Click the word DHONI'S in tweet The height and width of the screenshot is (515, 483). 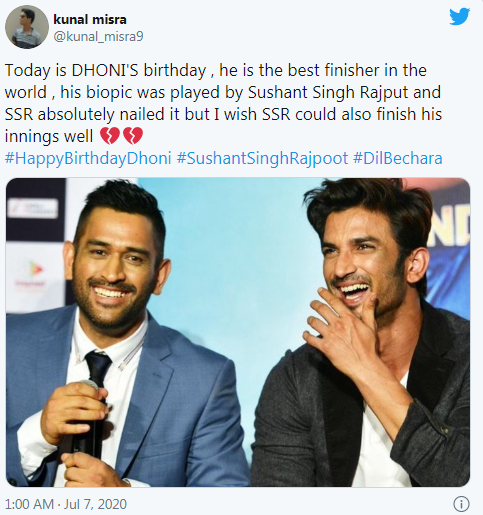click(105, 70)
